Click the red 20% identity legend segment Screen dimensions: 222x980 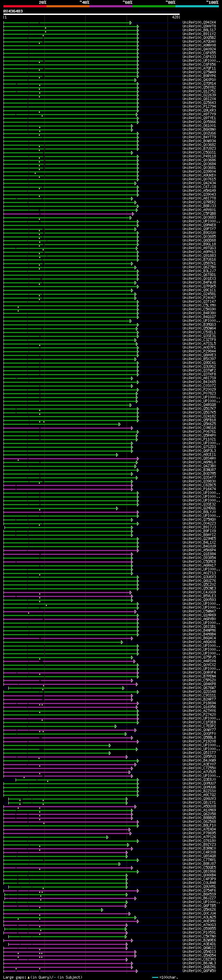click(x=25, y=6)
